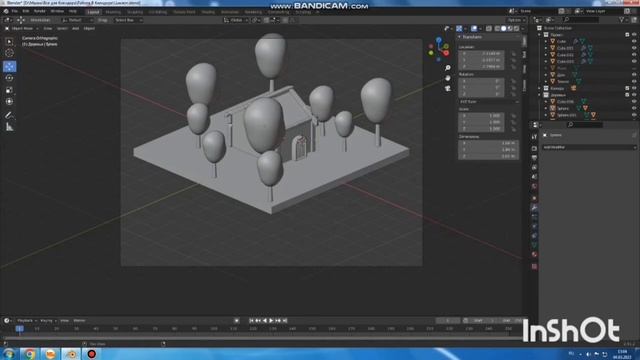Image resolution: width=640 pixels, height=360 pixels.
Task: Hide Cube.006 using its eye icon
Action: [634, 102]
